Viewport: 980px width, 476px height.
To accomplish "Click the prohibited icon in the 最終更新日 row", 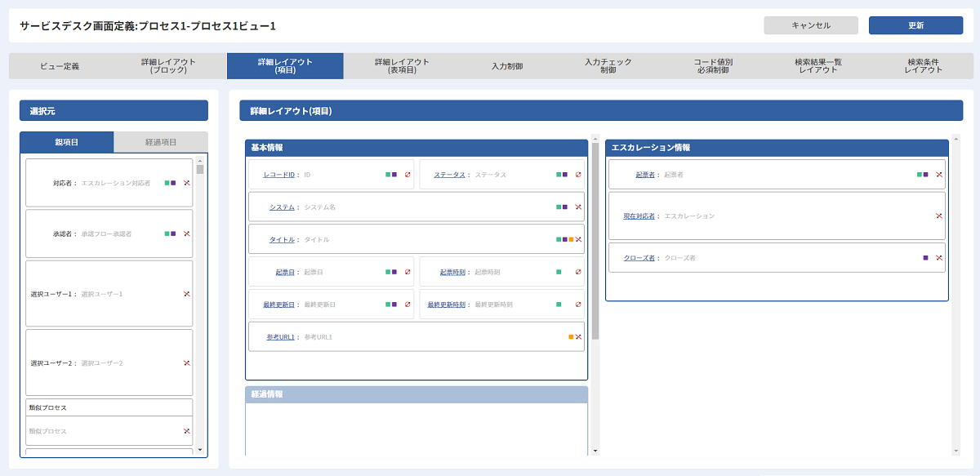I will [408, 305].
